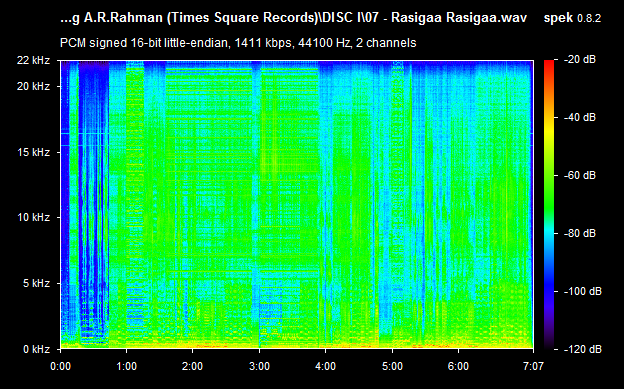Click the 1:00 time axis marker

pos(127,366)
